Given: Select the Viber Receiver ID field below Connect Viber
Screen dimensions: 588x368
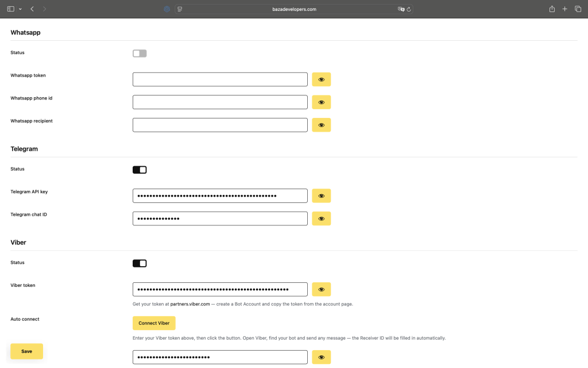Looking at the screenshot, I should pyautogui.click(x=220, y=357).
